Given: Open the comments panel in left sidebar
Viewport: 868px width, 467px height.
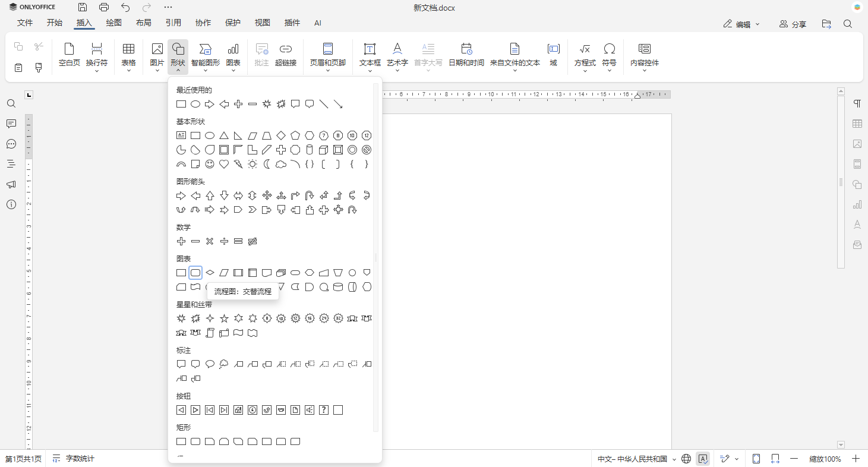Looking at the screenshot, I should click(x=11, y=124).
